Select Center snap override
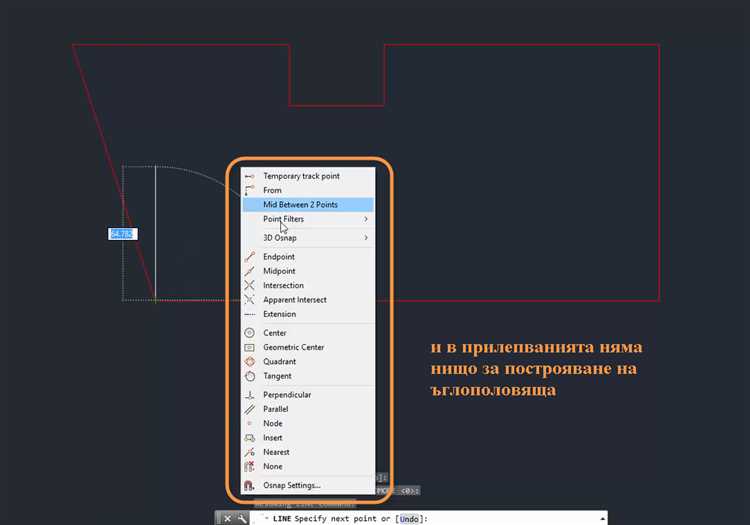The width and height of the screenshot is (750, 525). (x=308, y=333)
